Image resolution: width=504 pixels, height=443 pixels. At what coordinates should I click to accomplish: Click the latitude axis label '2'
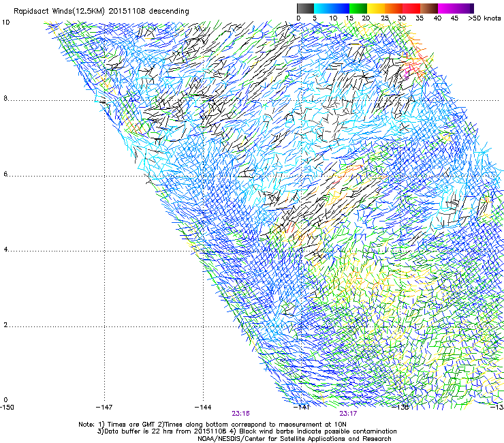pyautogui.click(x=5, y=325)
